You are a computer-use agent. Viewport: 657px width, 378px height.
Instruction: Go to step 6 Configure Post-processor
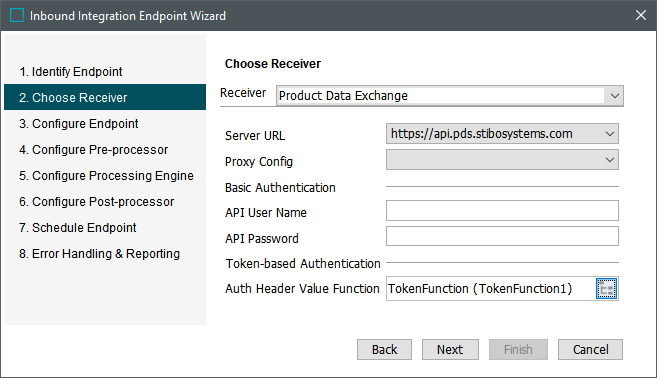[96, 202]
